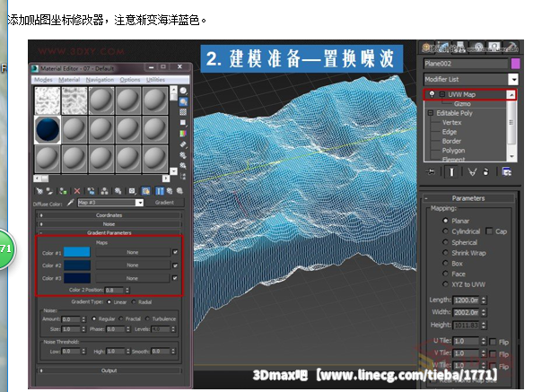Click Make Material Copy icon

point(91,191)
